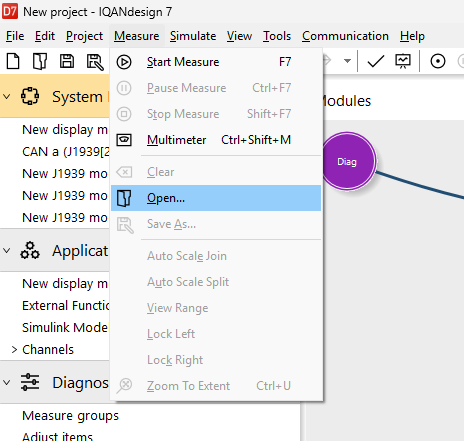
Task: Click the Open... folder icon in the menu
Action: (x=124, y=198)
